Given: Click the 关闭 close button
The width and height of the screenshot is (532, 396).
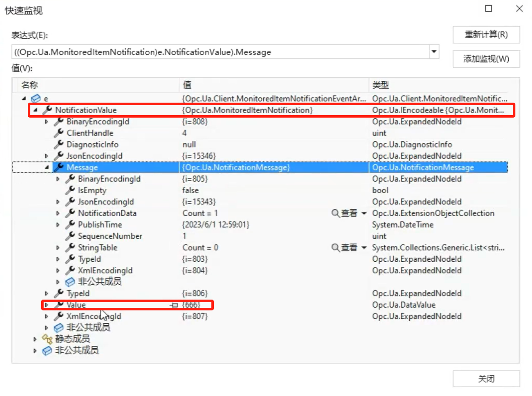Looking at the screenshot, I should 486,379.
